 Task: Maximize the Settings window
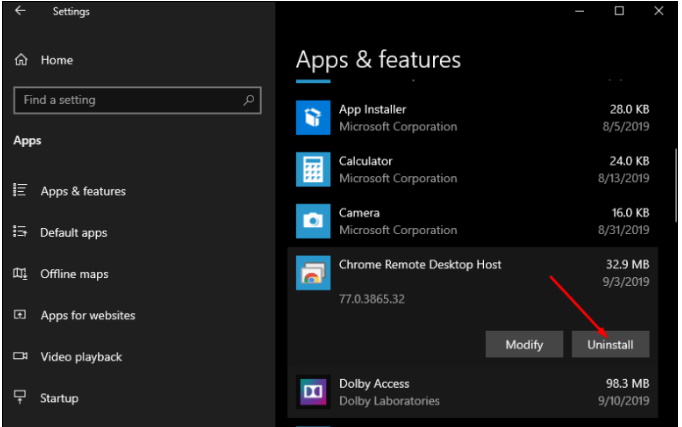click(x=619, y=11)
